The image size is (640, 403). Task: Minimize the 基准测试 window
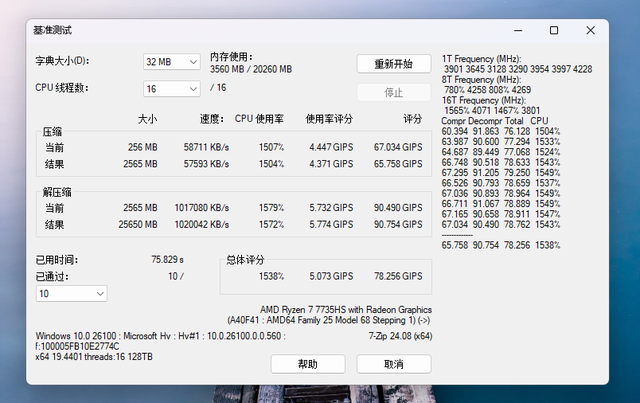tap(518, 31)
